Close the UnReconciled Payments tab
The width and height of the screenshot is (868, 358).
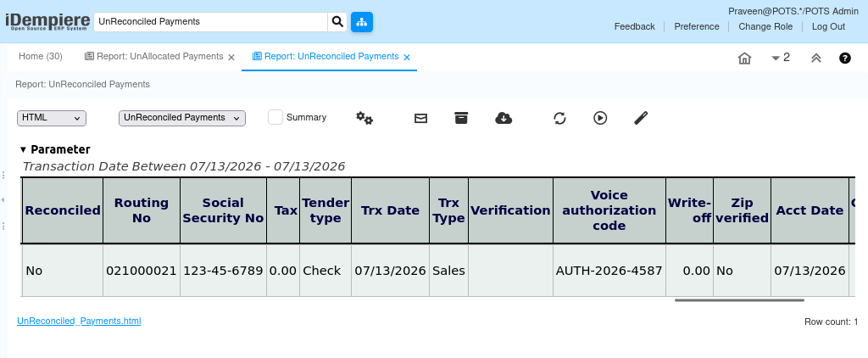tap(407, 57)
